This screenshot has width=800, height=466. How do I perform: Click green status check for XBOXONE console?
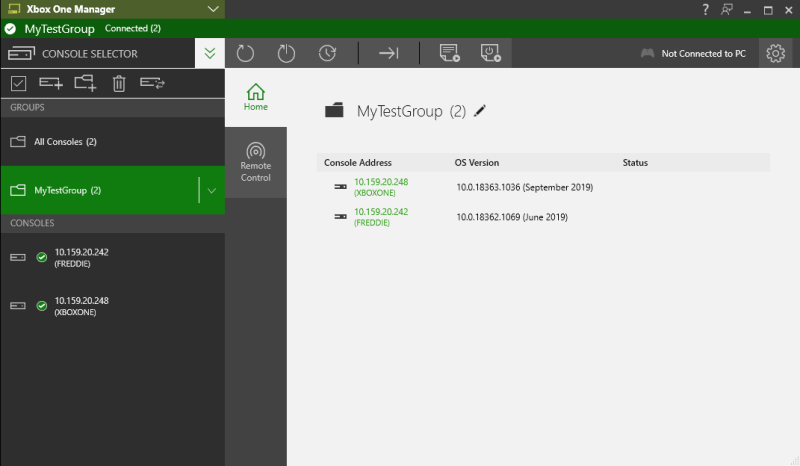point(42,306)
